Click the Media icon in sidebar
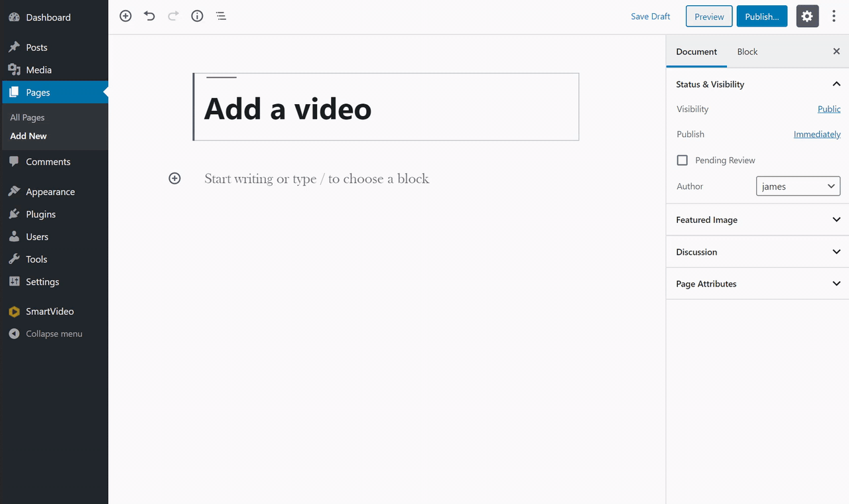849x504 pixels. coord(14,70)
